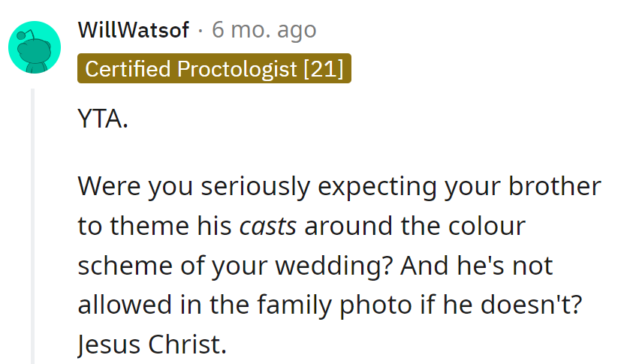
Task: Click the 'Jesus Christ.' closing line
Action: pos(151,344)
